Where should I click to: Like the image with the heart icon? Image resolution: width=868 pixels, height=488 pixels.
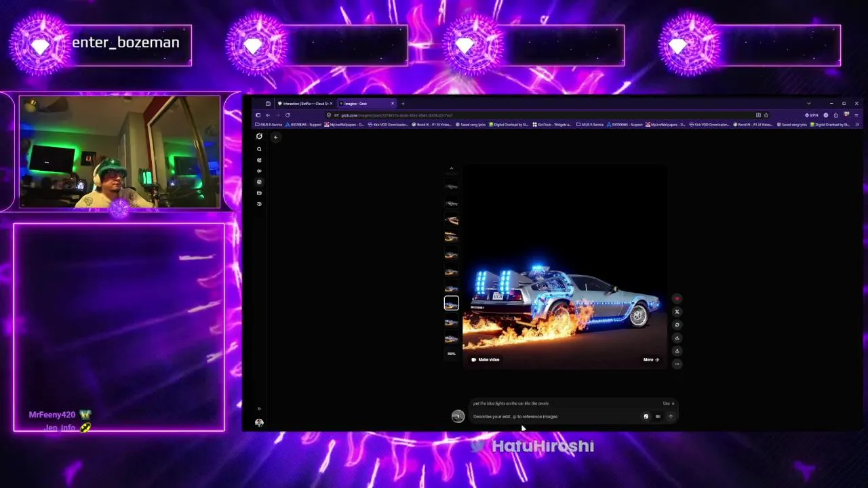click(x=677, y=299)
